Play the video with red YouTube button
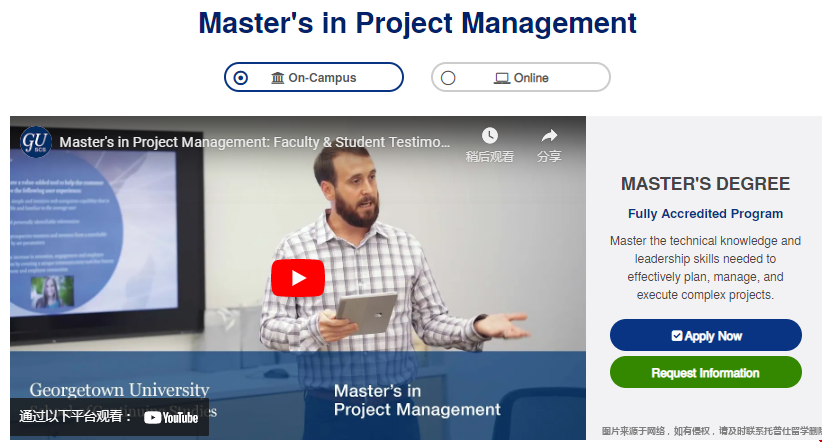Screen dimensions: 822x442 pyautogui.click(x=298, y=278)
